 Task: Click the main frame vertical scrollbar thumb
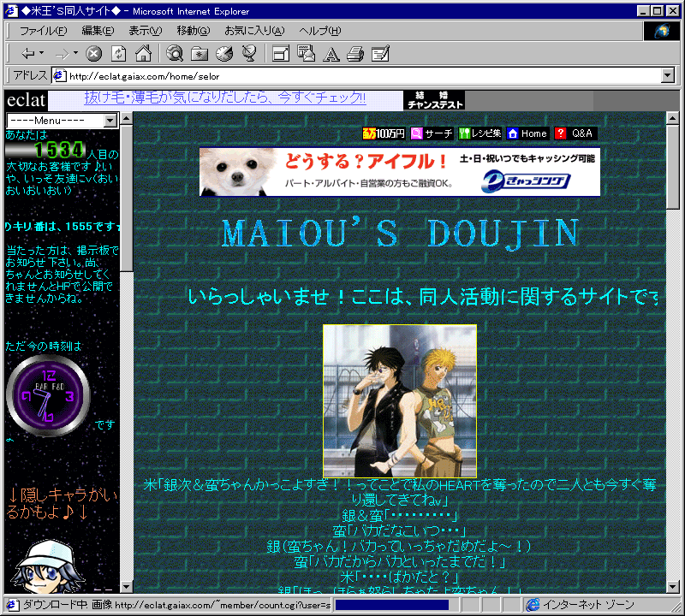(x=672, y=167)
